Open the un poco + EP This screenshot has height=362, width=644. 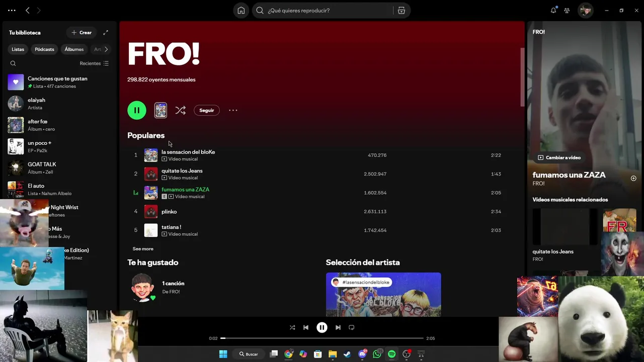coord(59,146)
